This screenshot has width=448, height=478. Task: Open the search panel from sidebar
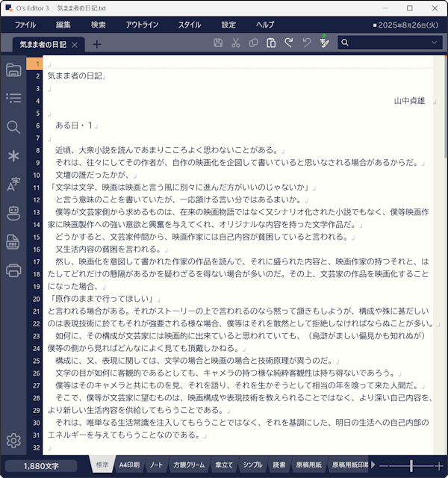(x=13, y=127)
